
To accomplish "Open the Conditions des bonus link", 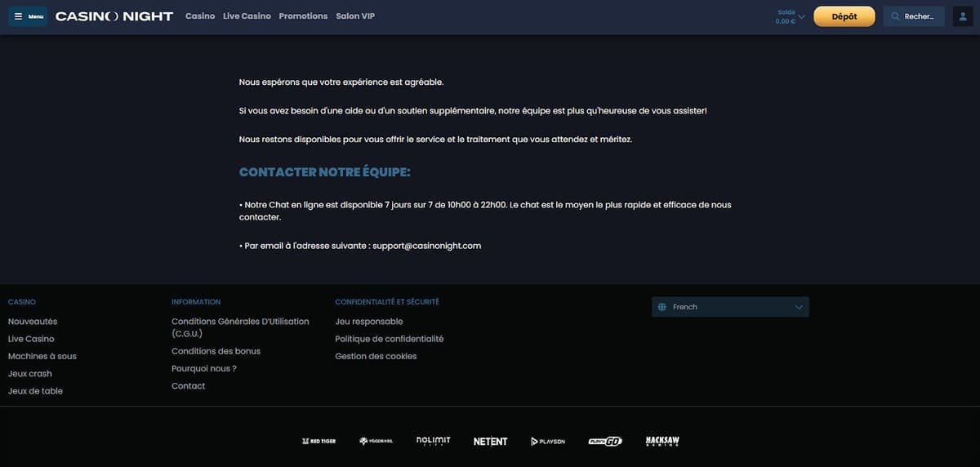I will click(x=216, y=351).
